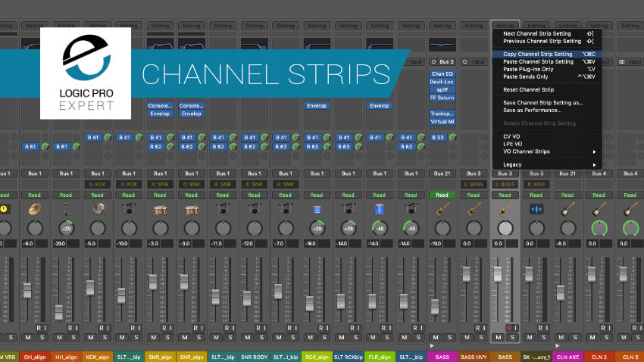The width and height of the screenshot is (644, 362).
Task: Mute the OH_align channel
Action: tap(28, 337)
